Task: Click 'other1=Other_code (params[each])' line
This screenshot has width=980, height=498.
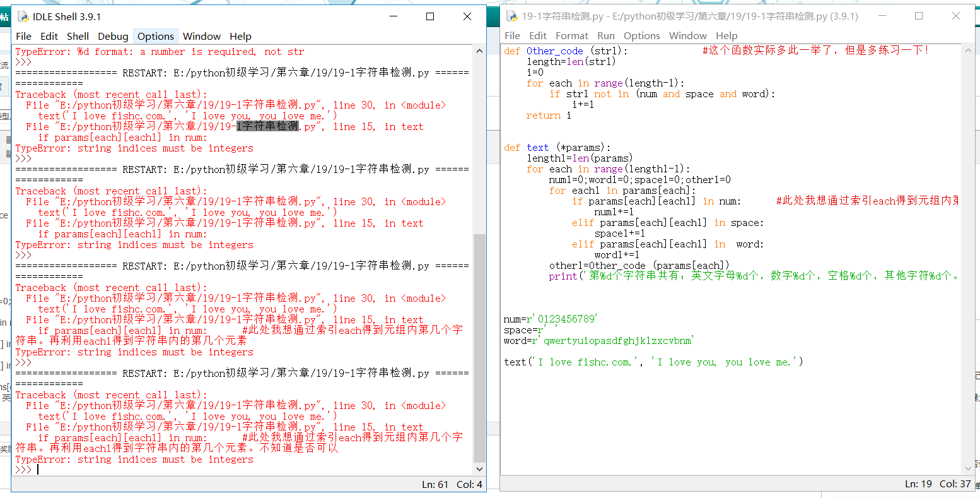Action: pyautogui.click(x=639, y=265)
